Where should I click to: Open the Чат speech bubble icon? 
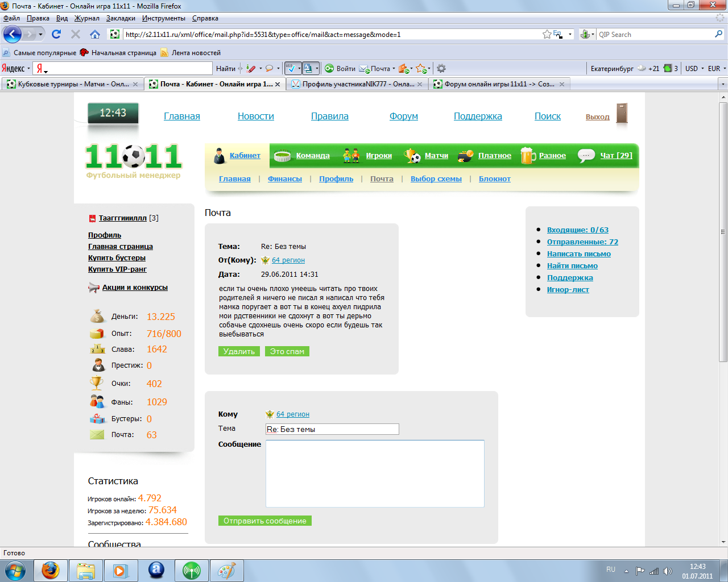[x=586, y=155]
